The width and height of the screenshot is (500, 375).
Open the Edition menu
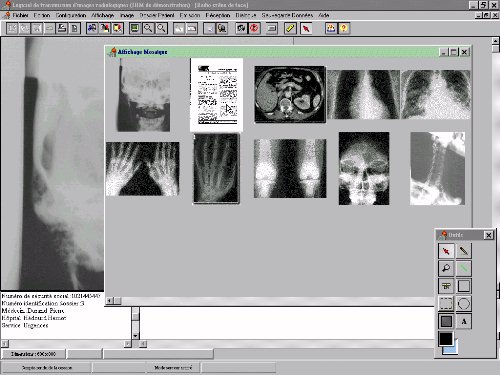coord(42,15)
